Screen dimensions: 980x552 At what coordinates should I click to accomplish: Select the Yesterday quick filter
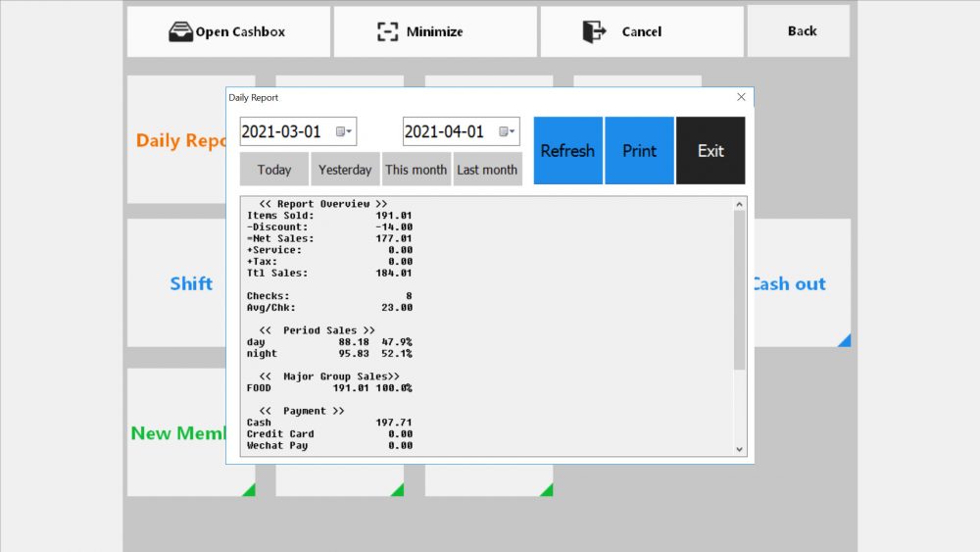(345, 170)
